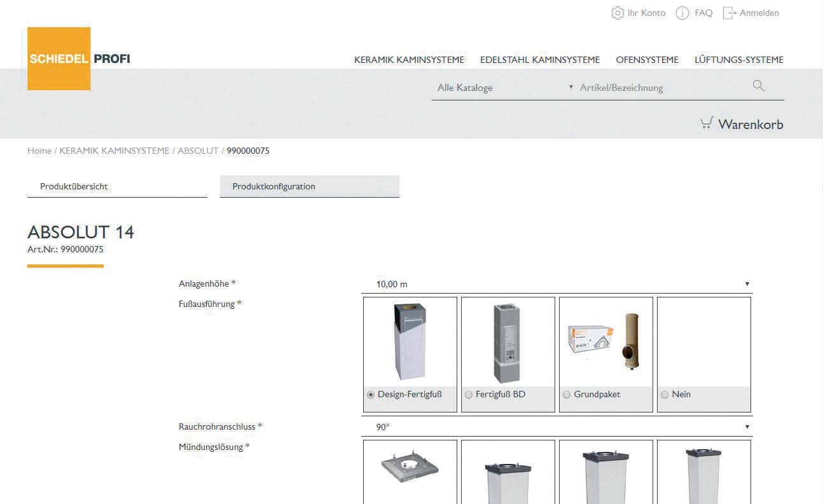823x504 pixels.
Task: Click the Mündungslösung * field label
Action: coord(214,447)
